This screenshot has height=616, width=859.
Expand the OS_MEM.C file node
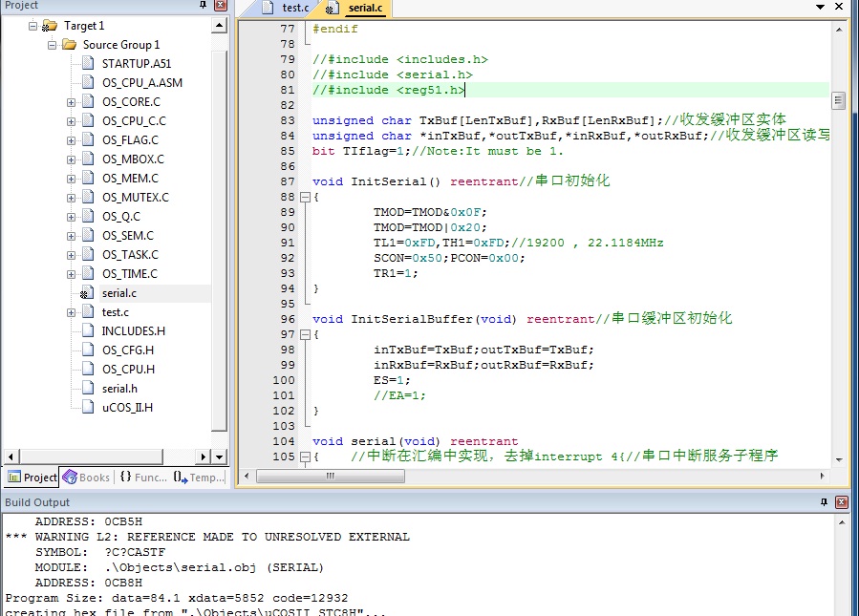[x=72, y=179]
